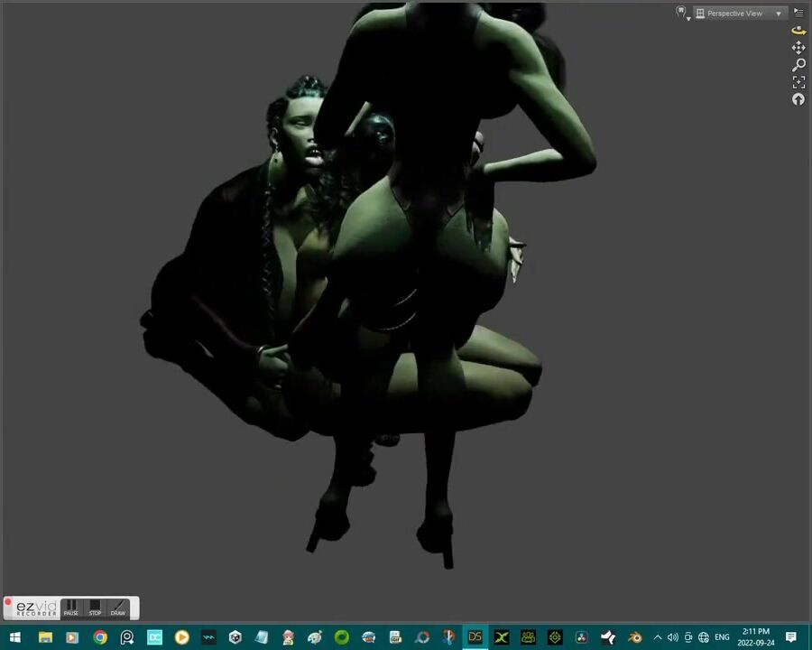Stop the ezvid recording
The height and width of the screenshot is (650, 812).
95,608
